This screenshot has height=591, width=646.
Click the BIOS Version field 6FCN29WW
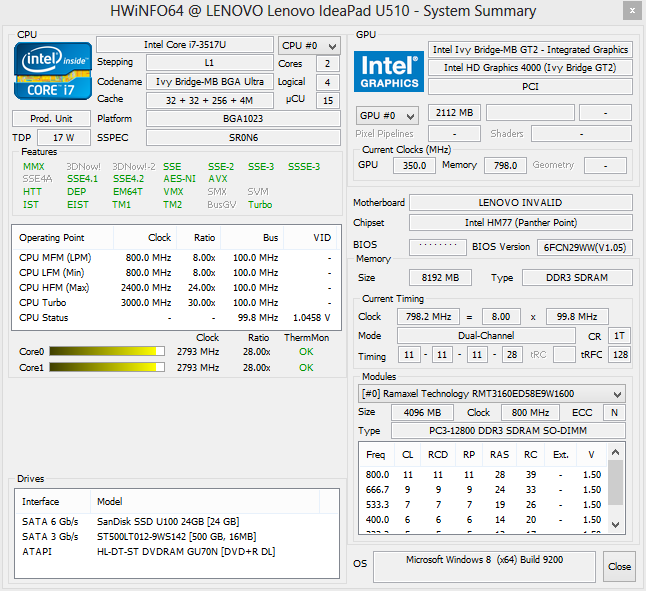pos(586,246)
